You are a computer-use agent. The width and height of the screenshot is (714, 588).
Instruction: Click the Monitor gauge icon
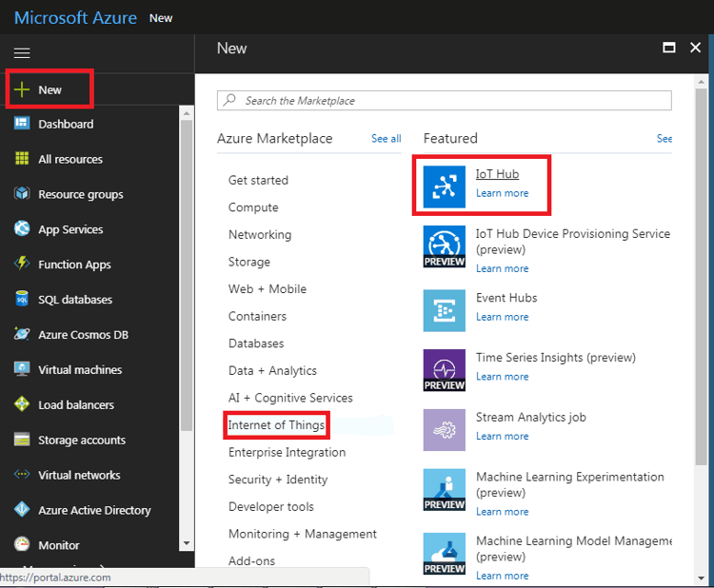22,544
